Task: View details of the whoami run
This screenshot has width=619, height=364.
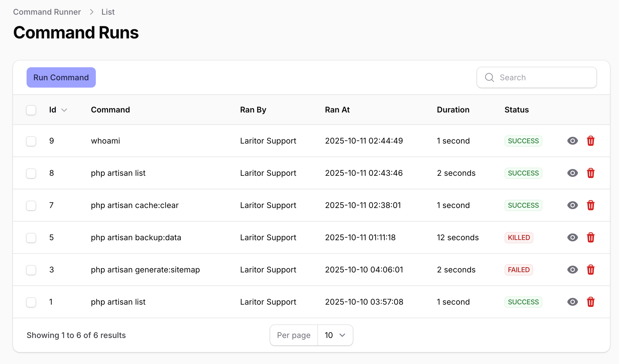Action: pos(572,141)
